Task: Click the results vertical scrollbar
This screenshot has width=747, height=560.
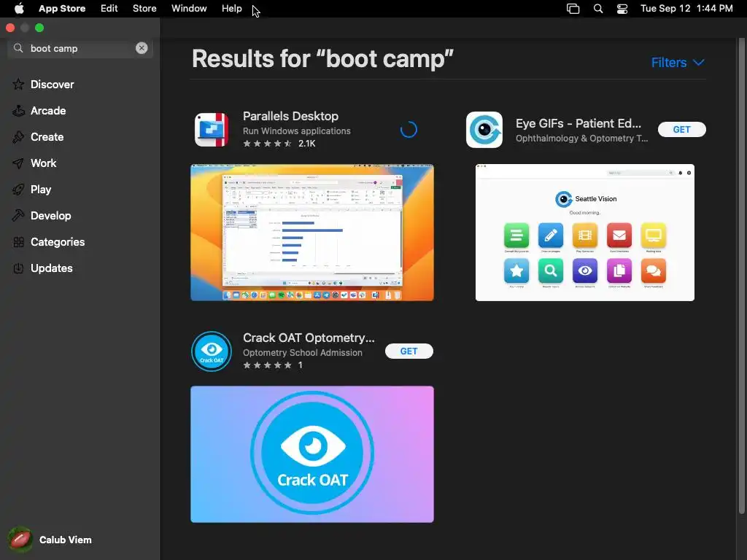Action: 741,276
